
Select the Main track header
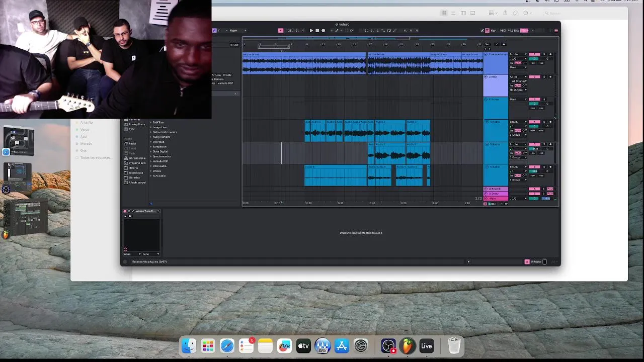496,199
